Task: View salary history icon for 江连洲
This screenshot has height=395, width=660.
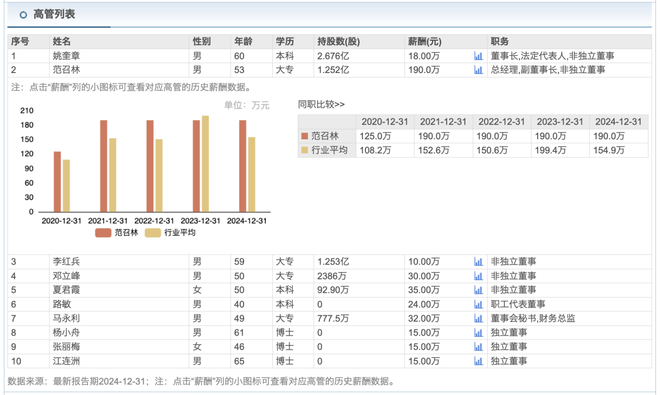Action: 478,361
